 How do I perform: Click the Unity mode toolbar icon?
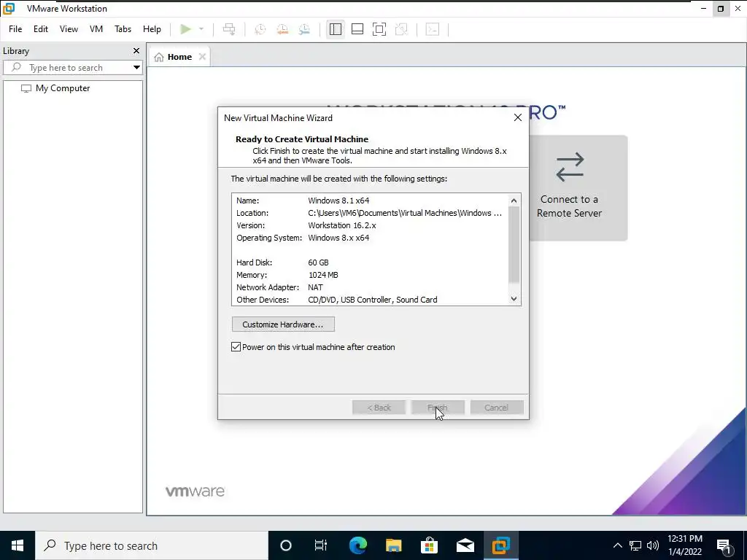click(402, 29)
